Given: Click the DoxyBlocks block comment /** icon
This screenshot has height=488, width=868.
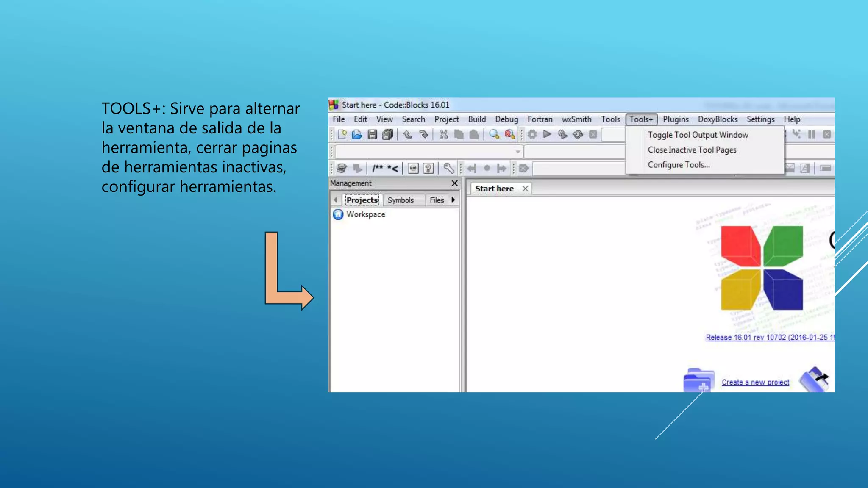Looking at the screenshot, I should [377, 169].
